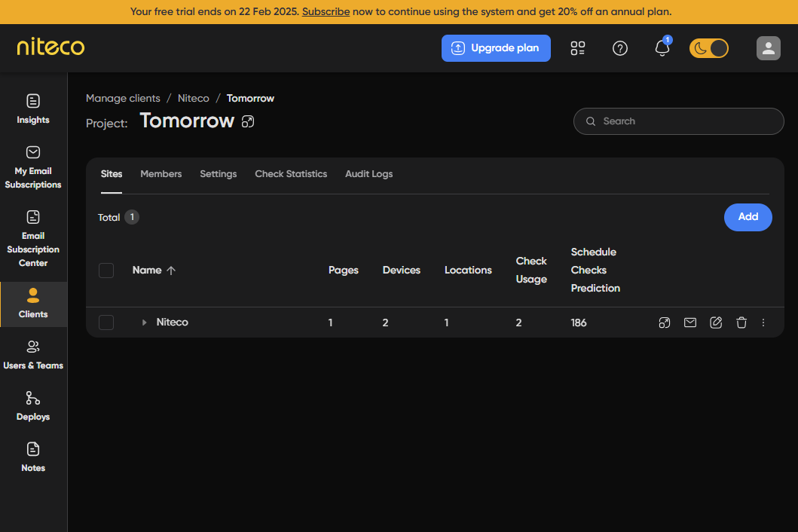The height and width of the screenshot is (532, 798).
Task: Click the Check Usage column header
Action: coord(531,271)
